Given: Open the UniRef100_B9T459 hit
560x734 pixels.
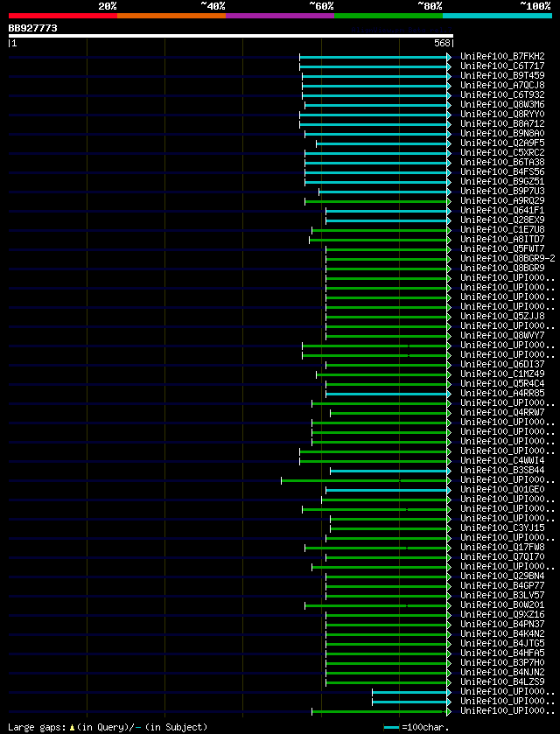Looking at the screenshot, I should click(502, 76).
